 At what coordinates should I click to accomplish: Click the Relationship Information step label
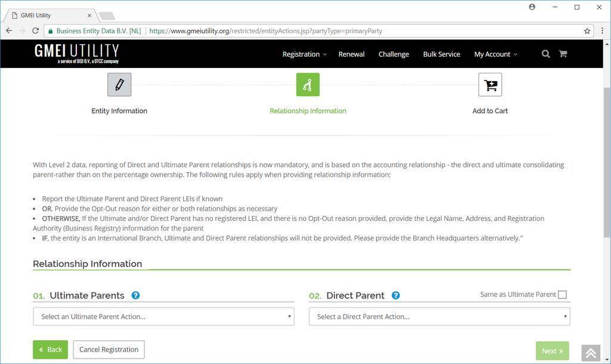308,110
